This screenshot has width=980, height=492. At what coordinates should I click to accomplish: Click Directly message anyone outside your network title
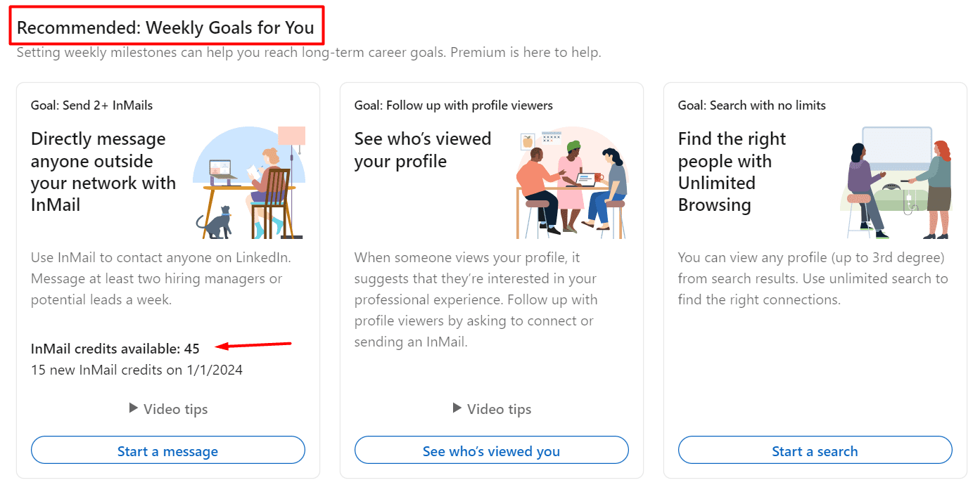point(103,172)
